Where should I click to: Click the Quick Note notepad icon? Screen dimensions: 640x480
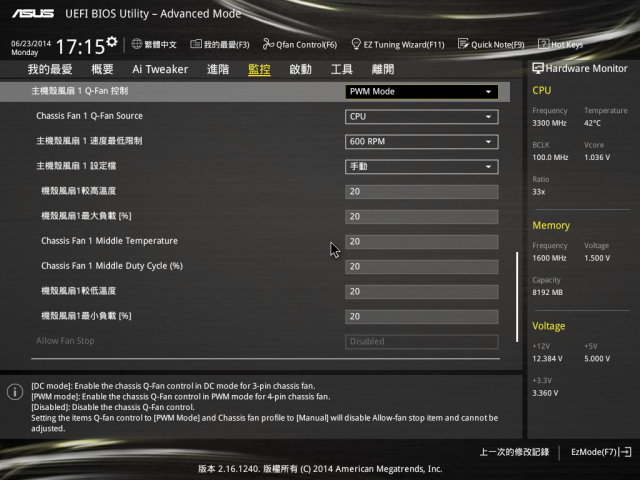(x=463, y=44)
